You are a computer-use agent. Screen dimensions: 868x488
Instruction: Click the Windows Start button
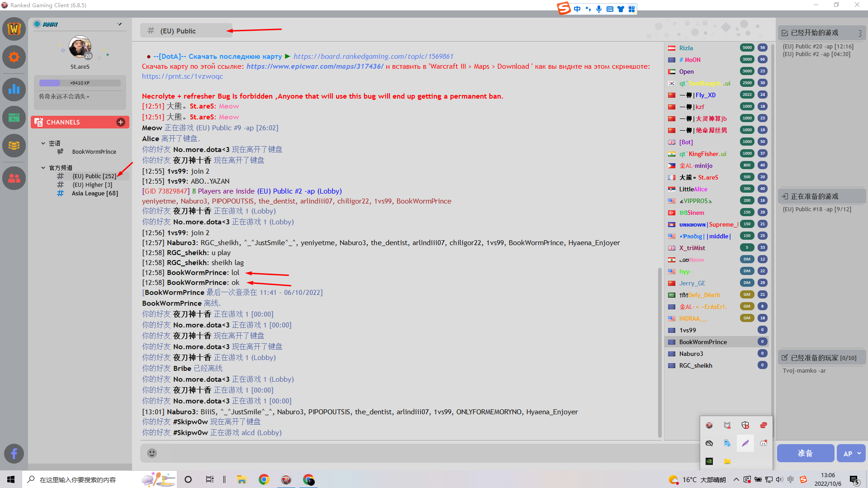(11, 479)
